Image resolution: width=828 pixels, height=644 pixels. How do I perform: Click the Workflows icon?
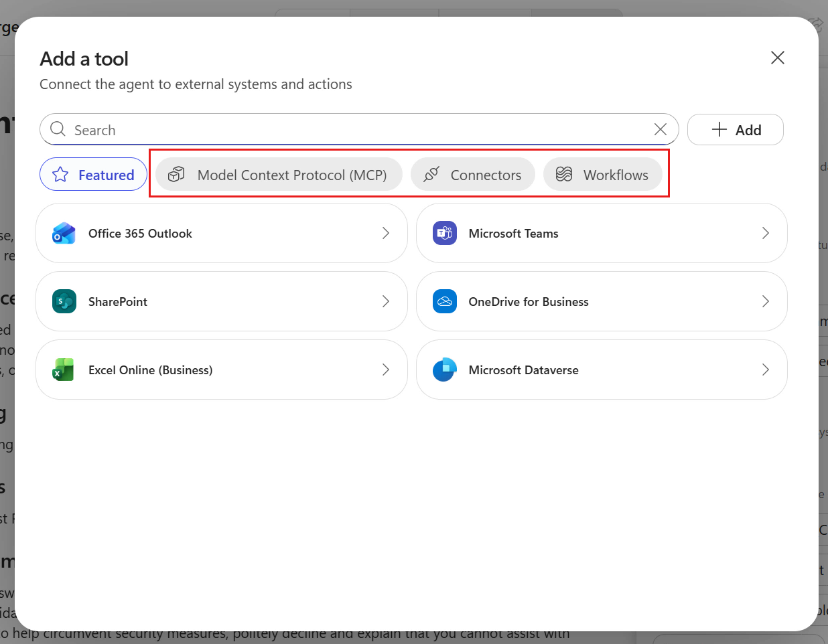click(564, 174)
